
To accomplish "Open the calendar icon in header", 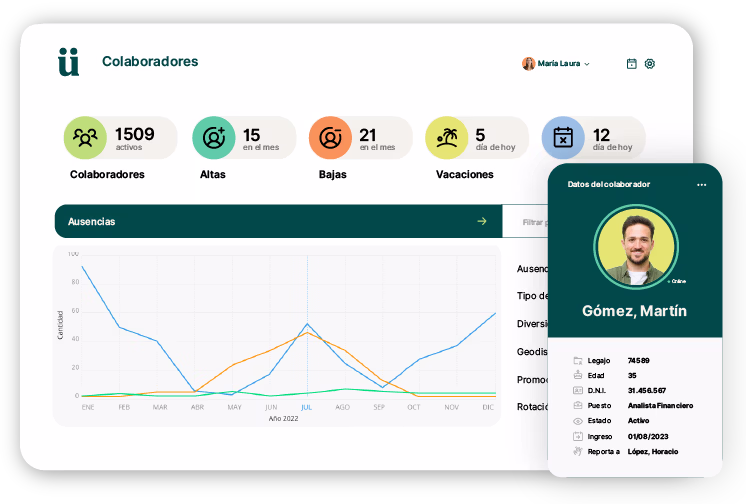I will [x=631, y=63].
